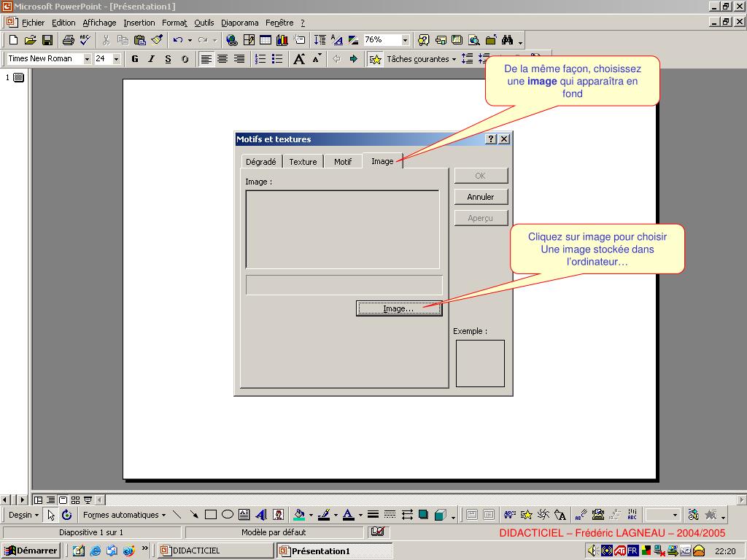Insert Clip Art from drawing toolbar
Screen dimensions: 747x560
point(278,515)
